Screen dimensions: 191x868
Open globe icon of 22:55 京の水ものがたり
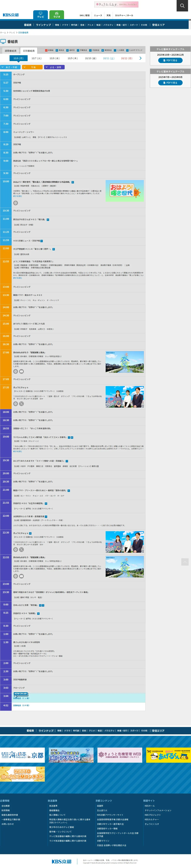[15, 576]
